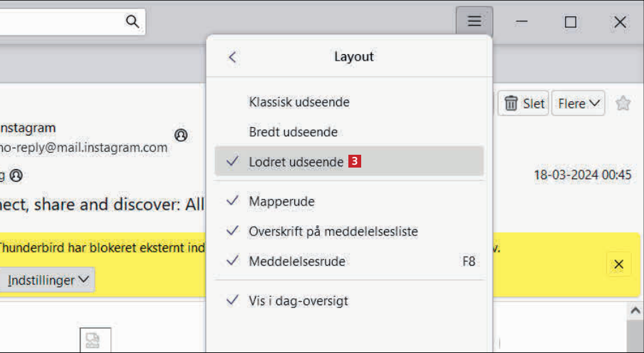Select Lodret udseende layout

click(296, 162)
